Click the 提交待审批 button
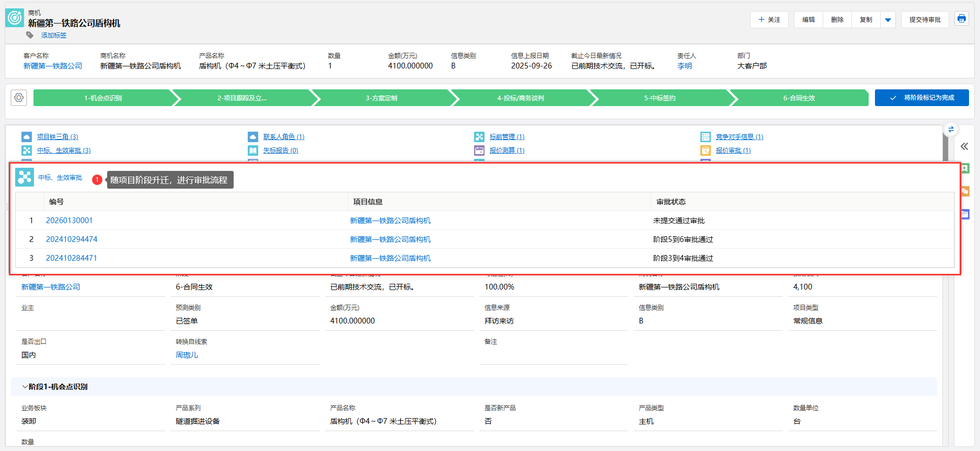Screen dimensions: 980x451 (x=925, y=20)
